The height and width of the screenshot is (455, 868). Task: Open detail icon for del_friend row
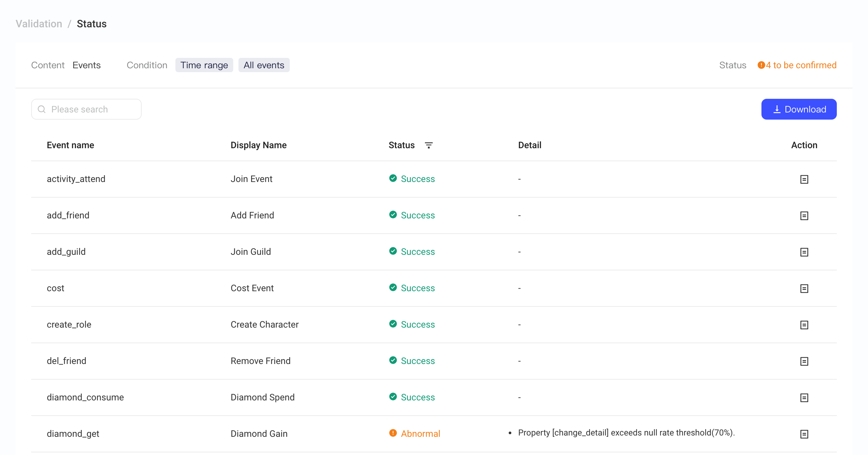tap(804, 361)
